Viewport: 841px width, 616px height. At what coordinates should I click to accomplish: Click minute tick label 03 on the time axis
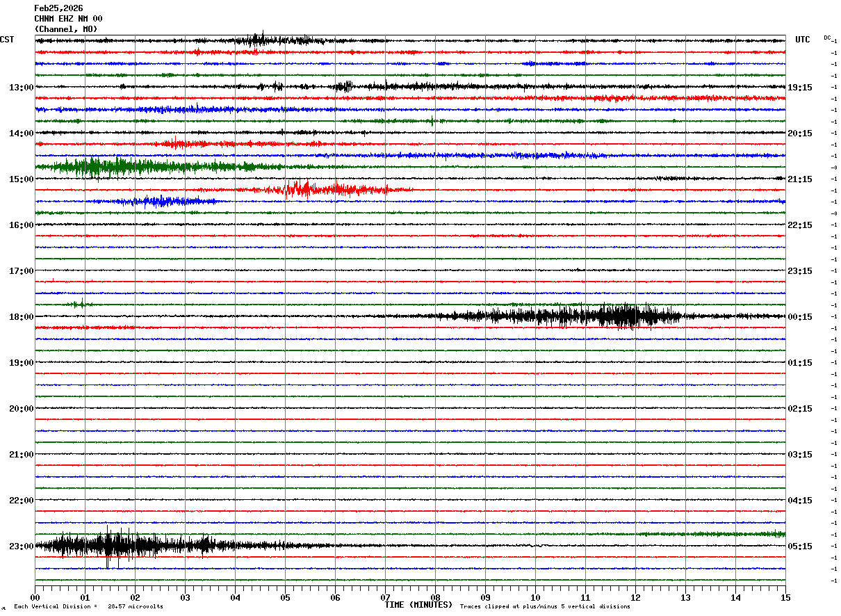pos(185,597)
